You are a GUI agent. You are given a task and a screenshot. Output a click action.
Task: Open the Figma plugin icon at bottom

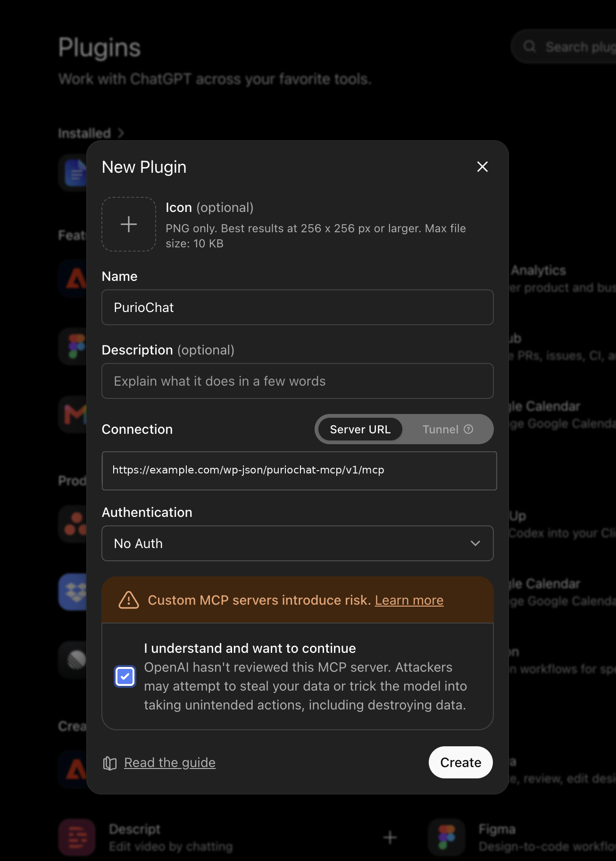pyautogui.click(x=447, y=837)
